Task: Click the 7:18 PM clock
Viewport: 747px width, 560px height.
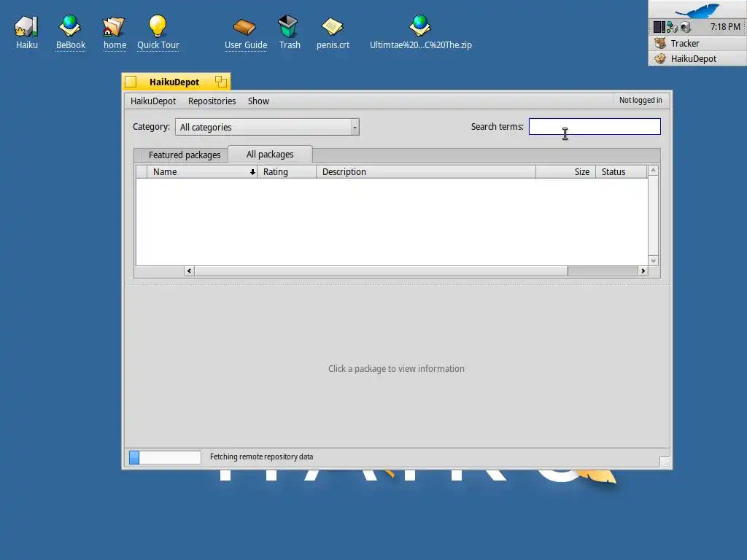Action: (725, 27)
